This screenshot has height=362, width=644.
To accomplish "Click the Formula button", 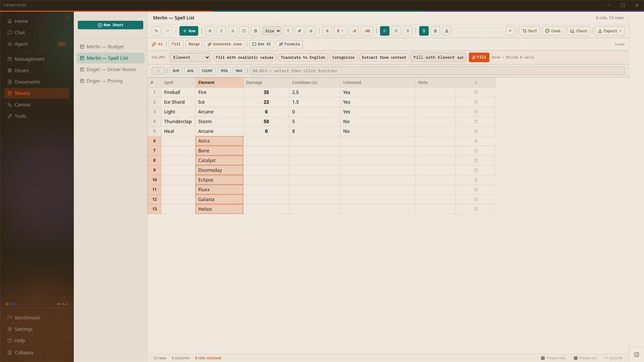I will tap(289, 44).
